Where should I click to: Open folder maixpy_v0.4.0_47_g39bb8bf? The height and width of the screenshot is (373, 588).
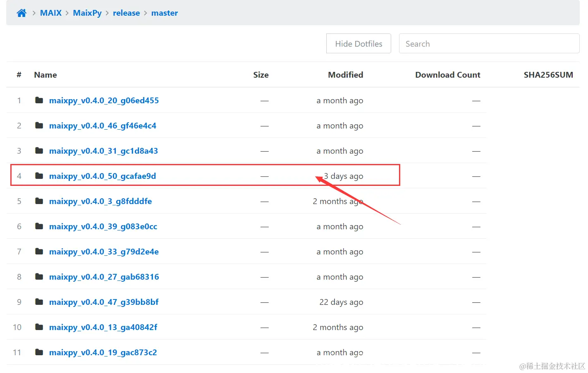104,302
